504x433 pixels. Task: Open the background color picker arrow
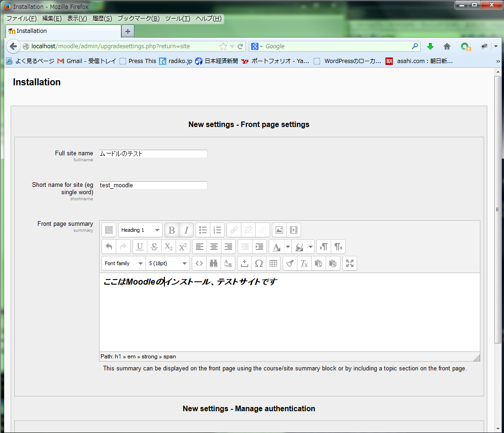(x=310, y=247)
